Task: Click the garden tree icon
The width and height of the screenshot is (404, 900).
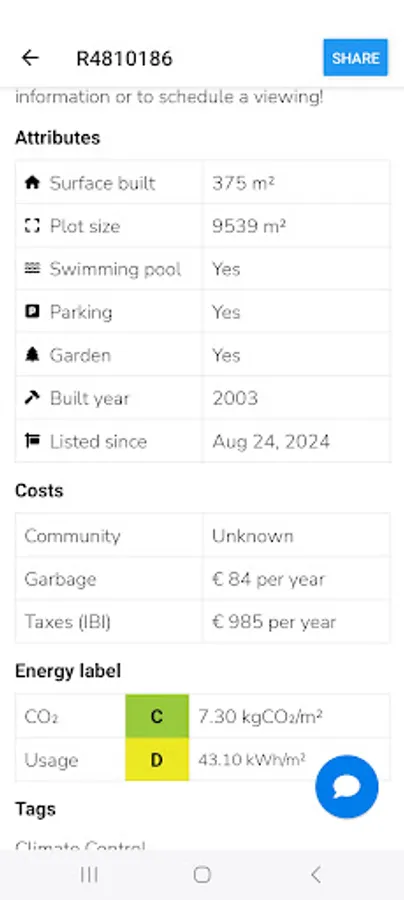Action: pyautogui.click(x=32, y=355)
